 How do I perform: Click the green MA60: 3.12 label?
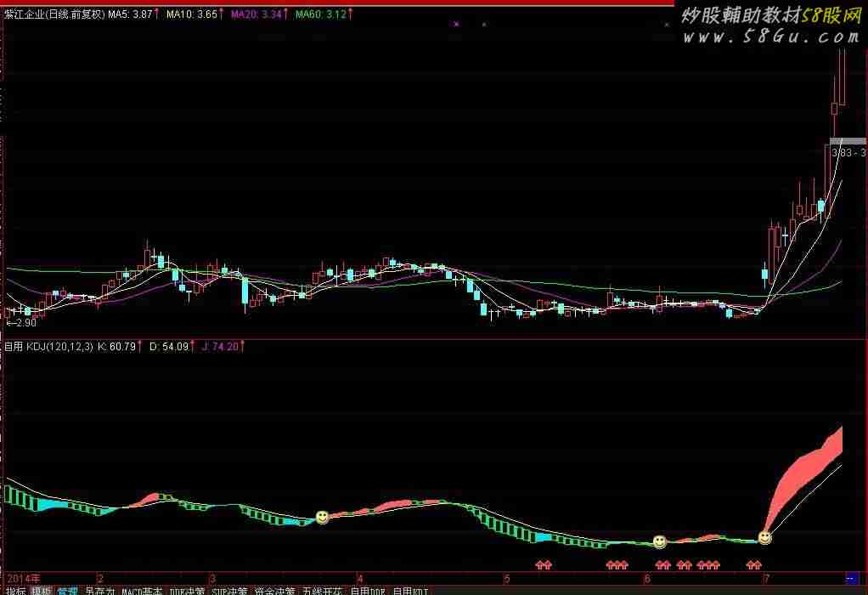pos(321,14)
